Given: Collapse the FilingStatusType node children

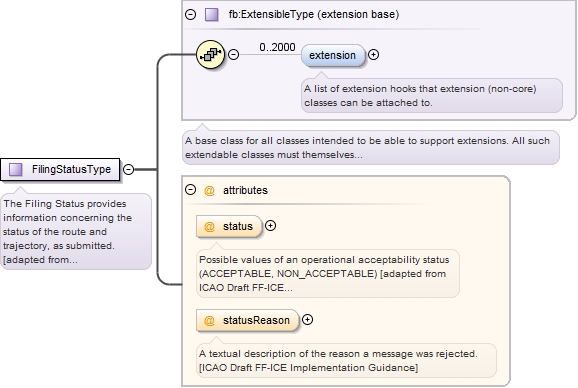Looking at the screenshot, I should pos(128,169).
